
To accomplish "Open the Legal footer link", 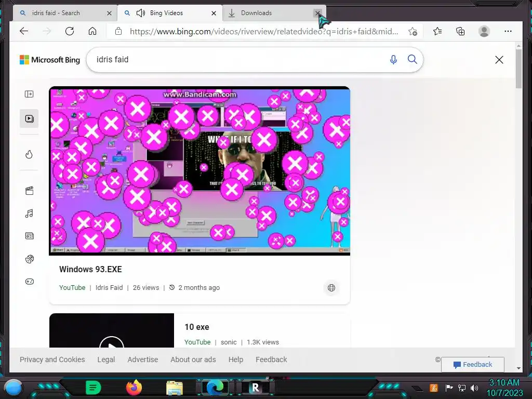I will [x=106, y=360].
